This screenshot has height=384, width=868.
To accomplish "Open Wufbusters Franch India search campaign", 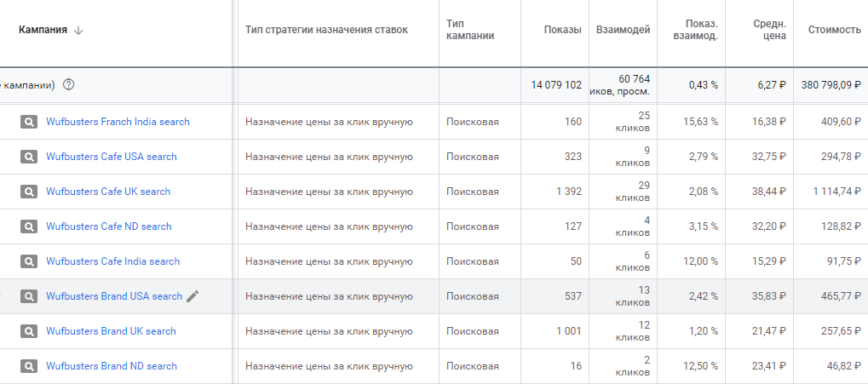I will (x=118, y=122).
